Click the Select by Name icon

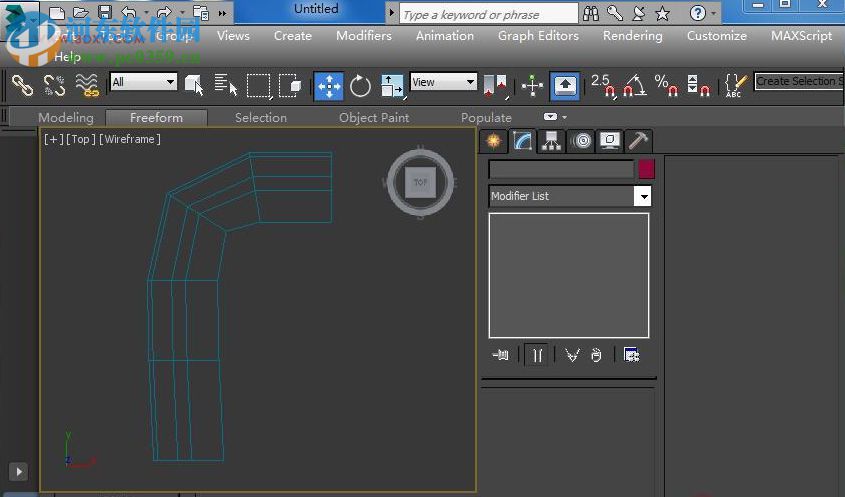[226, 85]
